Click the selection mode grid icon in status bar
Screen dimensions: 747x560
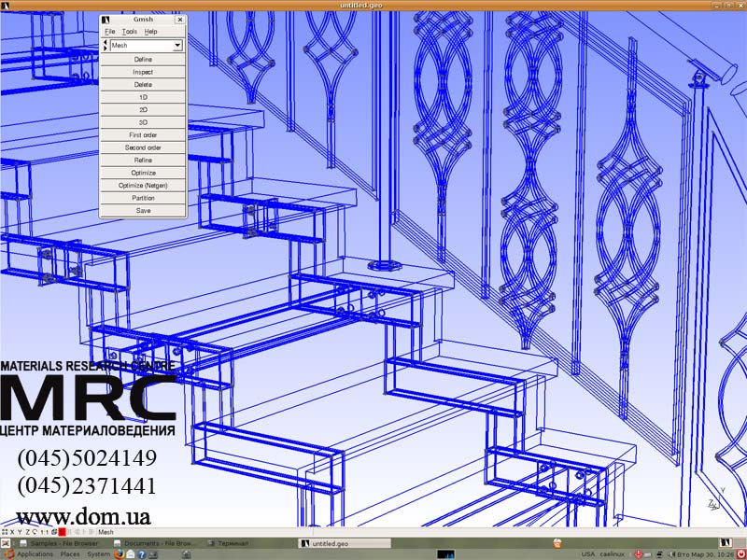tap(5, 532)
